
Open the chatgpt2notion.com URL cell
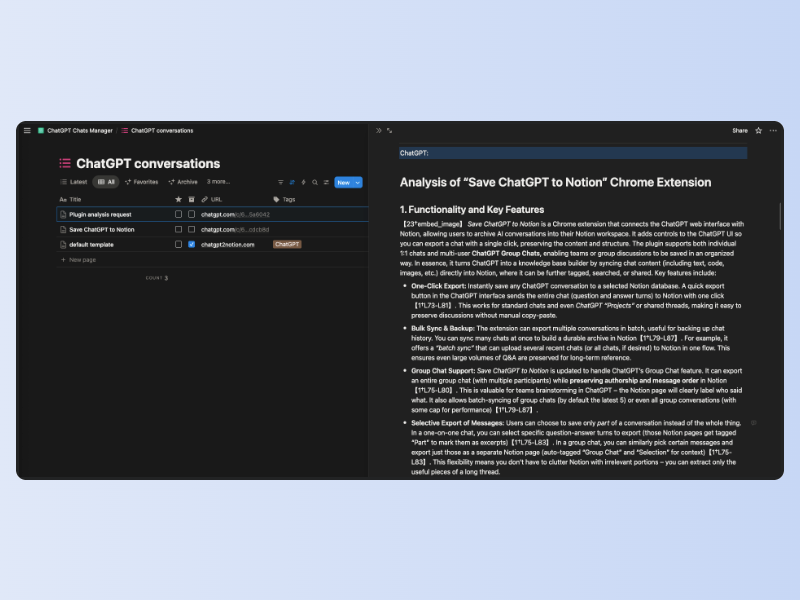tap(229, 244)
